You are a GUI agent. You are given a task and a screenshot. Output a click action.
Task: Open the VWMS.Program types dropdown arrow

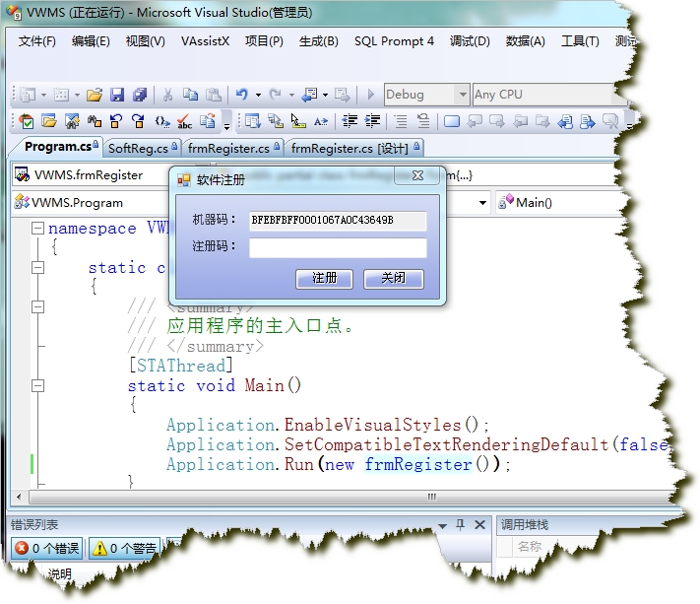tap(482, 203)
